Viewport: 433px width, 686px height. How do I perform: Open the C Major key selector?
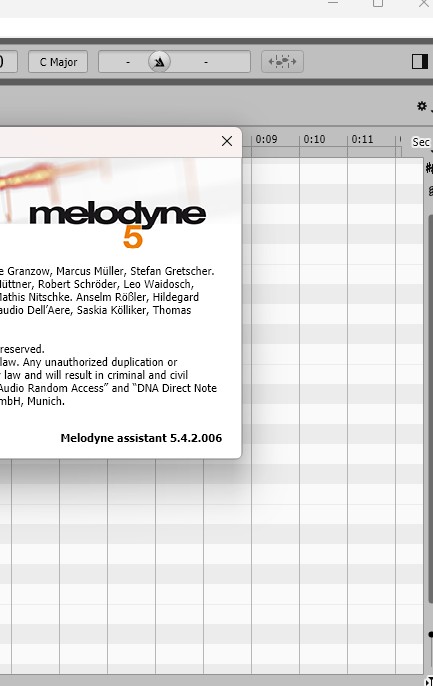pyautogui.click(x=58, y=62)
